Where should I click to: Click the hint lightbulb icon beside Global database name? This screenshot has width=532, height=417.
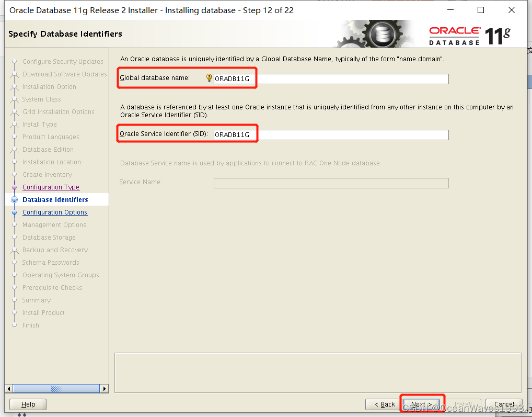click(x=209, y=78)
